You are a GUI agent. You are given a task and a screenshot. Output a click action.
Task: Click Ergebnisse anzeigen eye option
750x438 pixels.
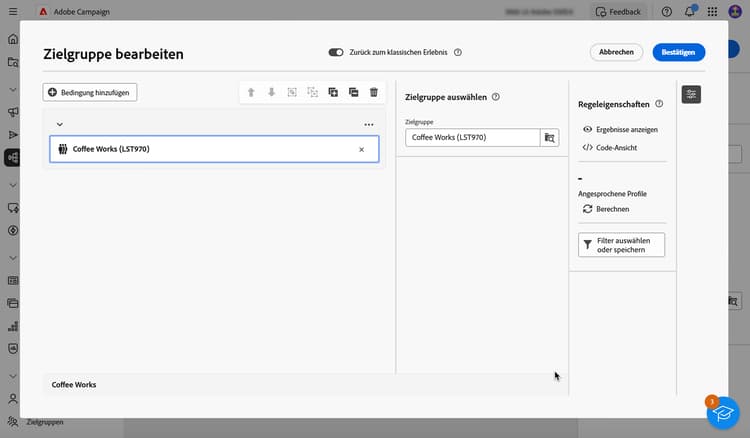coord(620,130)
